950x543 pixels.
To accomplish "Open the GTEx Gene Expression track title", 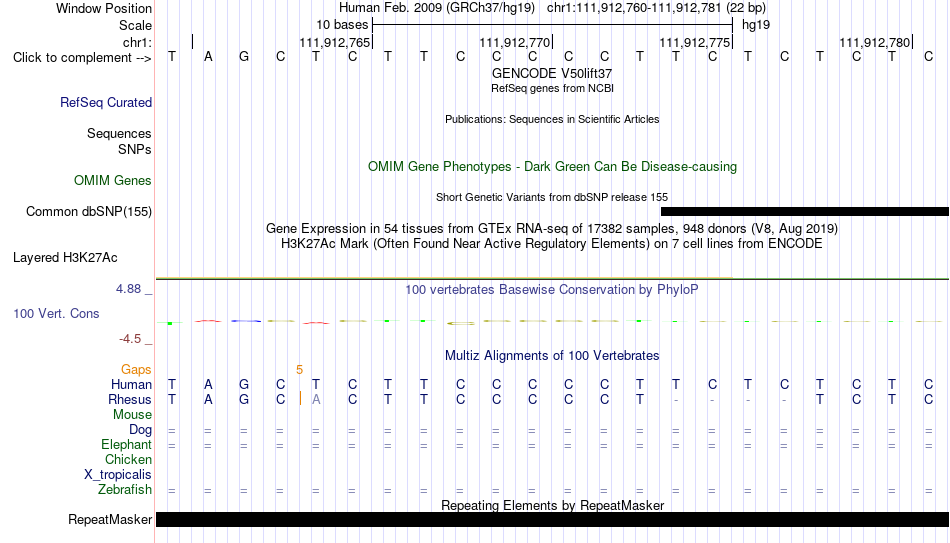I will point(552,229).
